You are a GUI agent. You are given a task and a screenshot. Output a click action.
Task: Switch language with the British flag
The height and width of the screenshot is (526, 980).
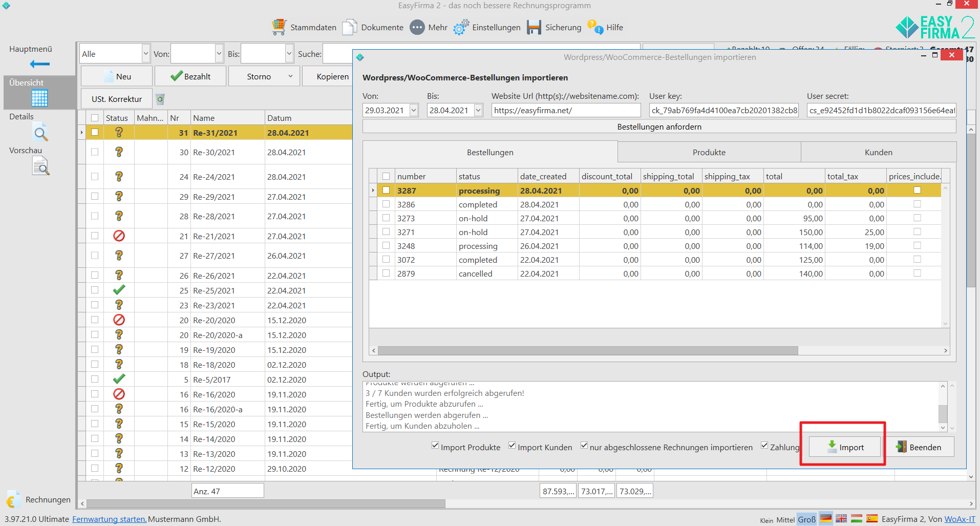(x=841, y=519)
